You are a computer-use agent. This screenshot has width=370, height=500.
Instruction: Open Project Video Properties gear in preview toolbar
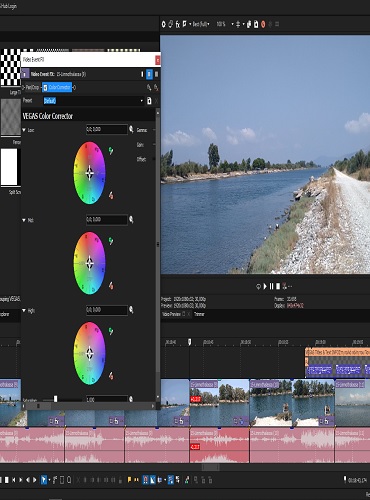pyautogui.click(x=164, y=24)
